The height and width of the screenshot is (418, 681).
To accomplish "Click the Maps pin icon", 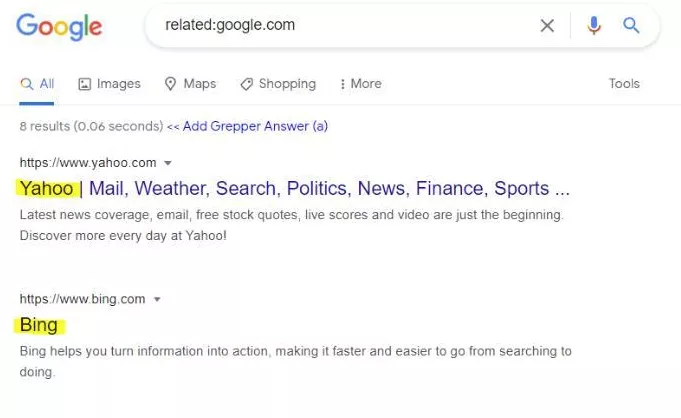I will 170,84.
